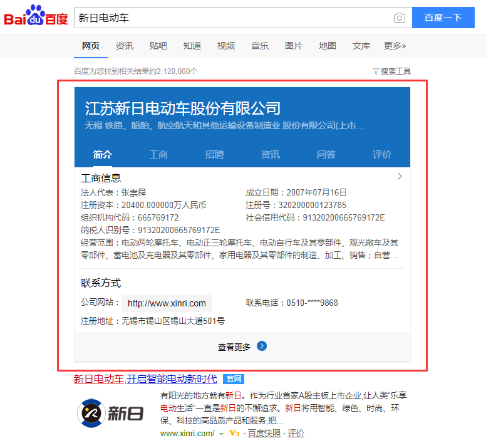Click company title 江苏新日电动车股份有限公司

[182, 108]
